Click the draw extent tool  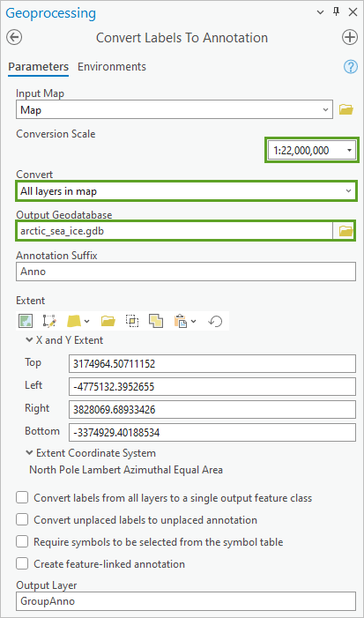[x=50, y=321]
